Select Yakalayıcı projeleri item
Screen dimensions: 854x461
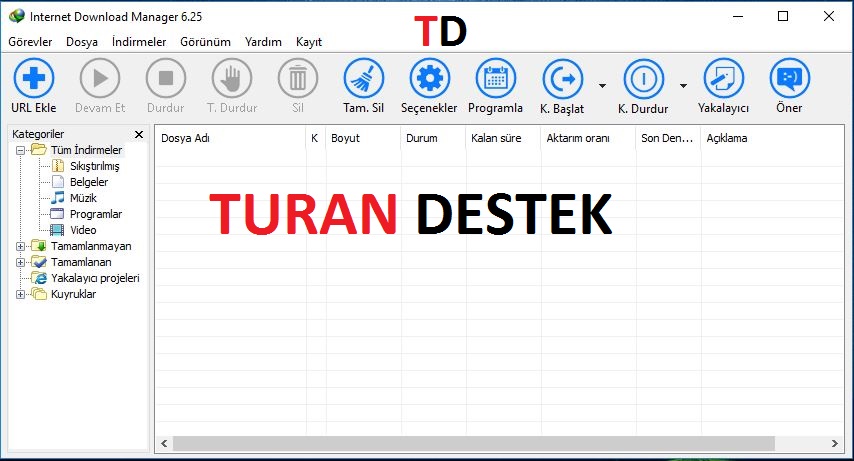click(95, 278)
